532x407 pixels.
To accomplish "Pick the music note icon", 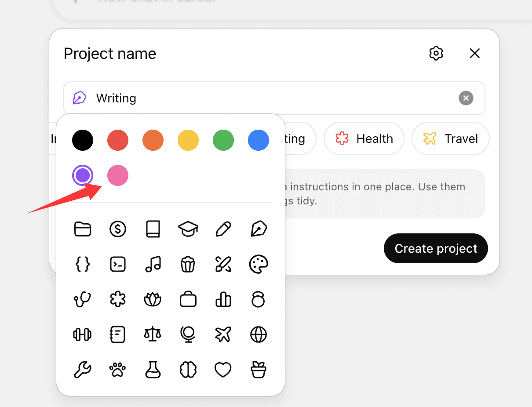I will (x=153, y=264).
